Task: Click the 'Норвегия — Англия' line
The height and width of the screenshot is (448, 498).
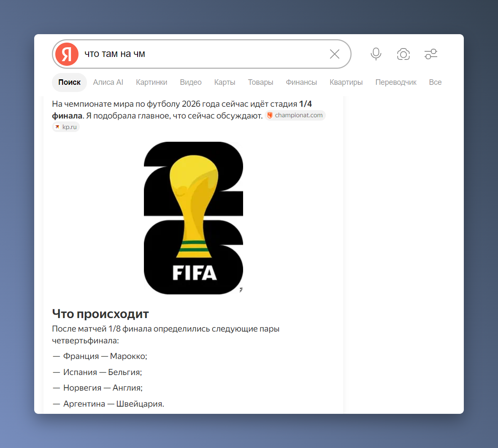Action: [103, 388]
